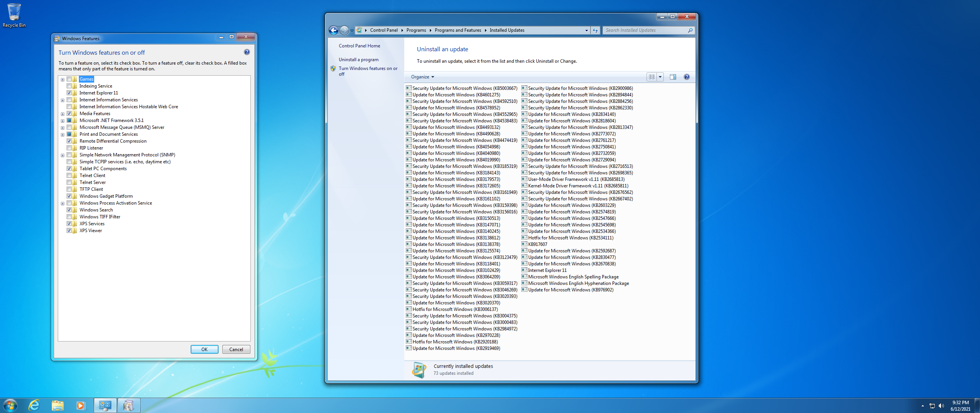Select Tablet PC Components feature row
The image size is (980, 413).
(x=103, y=169)
